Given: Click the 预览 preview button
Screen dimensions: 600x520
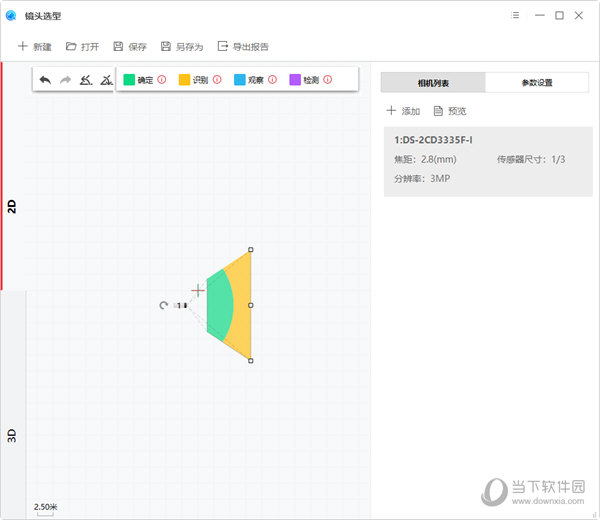Looking at the screenshot, I should point(450,111).
